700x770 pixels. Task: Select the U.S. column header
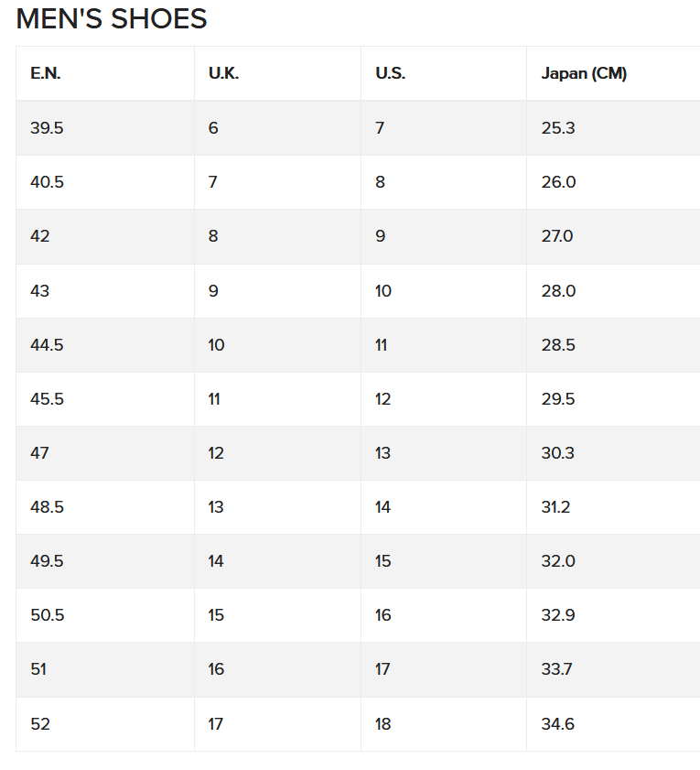point(443,73)
